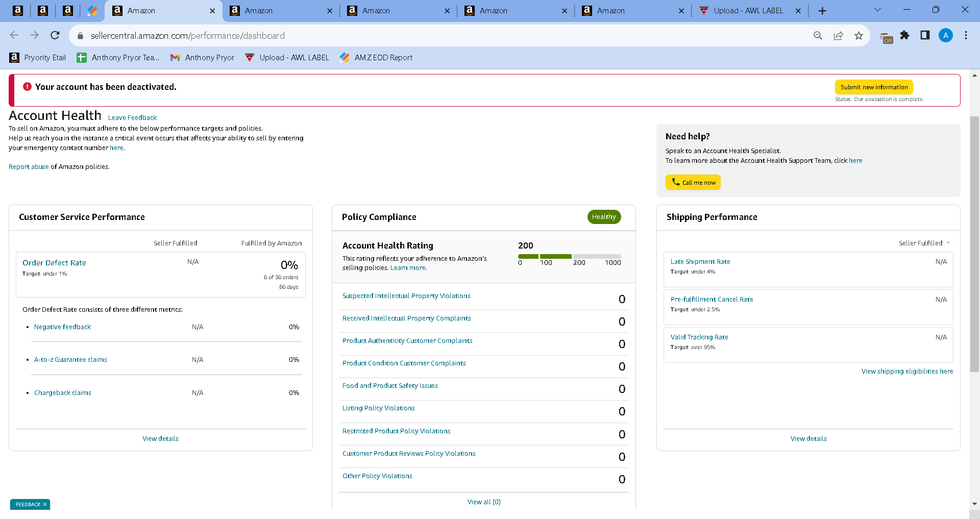Close the FEEDBACK tab with its X
980x519 pixels.
tap(45, 504)
